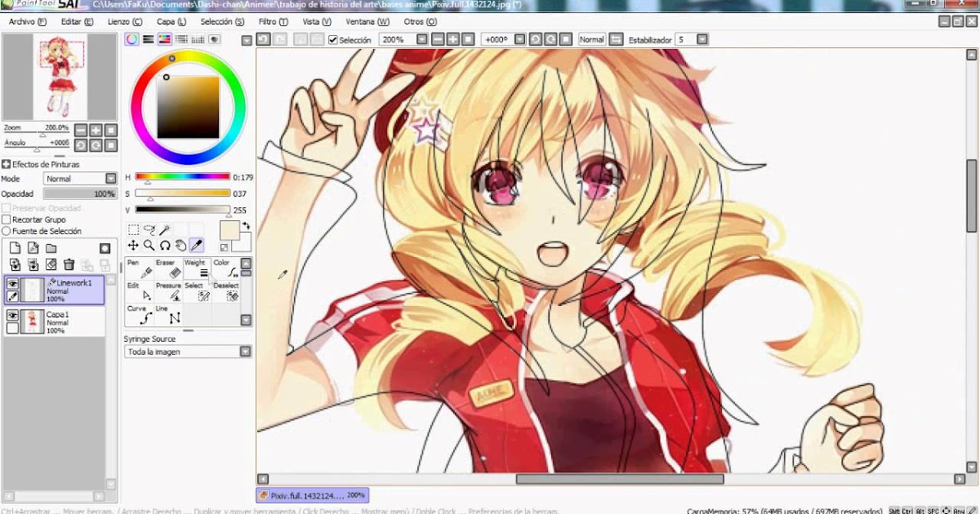Clear the layer with eraser icon
The width and height of the screenshot is (980, 514).
click(x=51, y=264)
